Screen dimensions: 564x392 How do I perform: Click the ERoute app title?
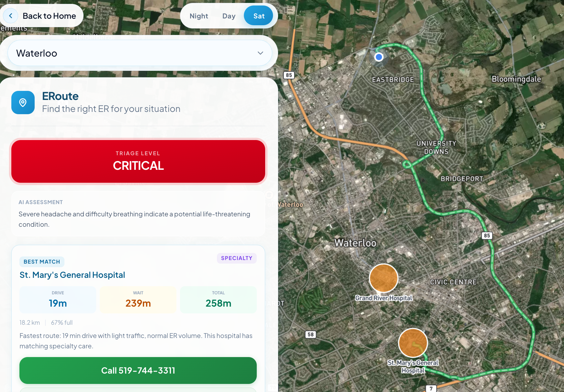[60, 96]
